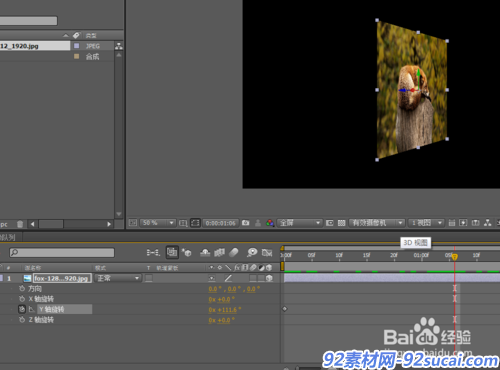Image resolution: width=500 pixels, height=370 pixels.
Task: Toggle pixel aspect ratio correction icon
Action: (x=452, y=223)
